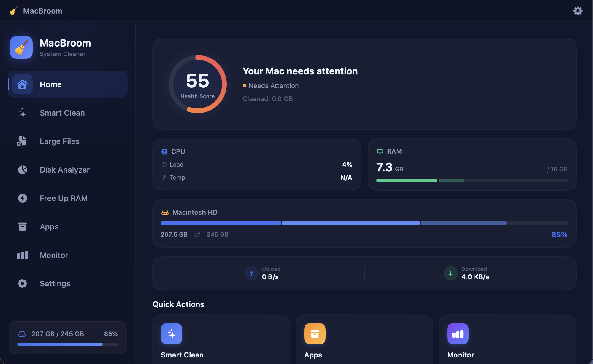Click the Upload arrow icon
This screenshot has height=364, width=593.
251,273
